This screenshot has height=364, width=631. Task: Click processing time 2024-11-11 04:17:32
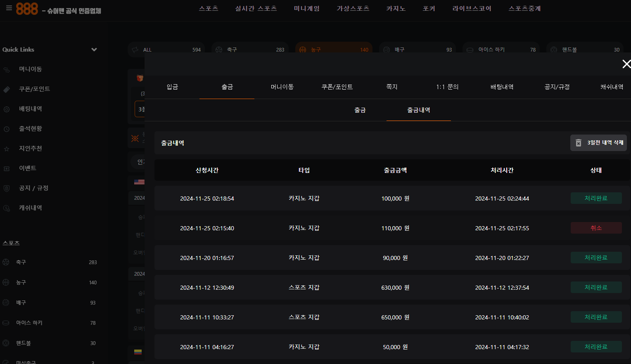click(502, 347)
